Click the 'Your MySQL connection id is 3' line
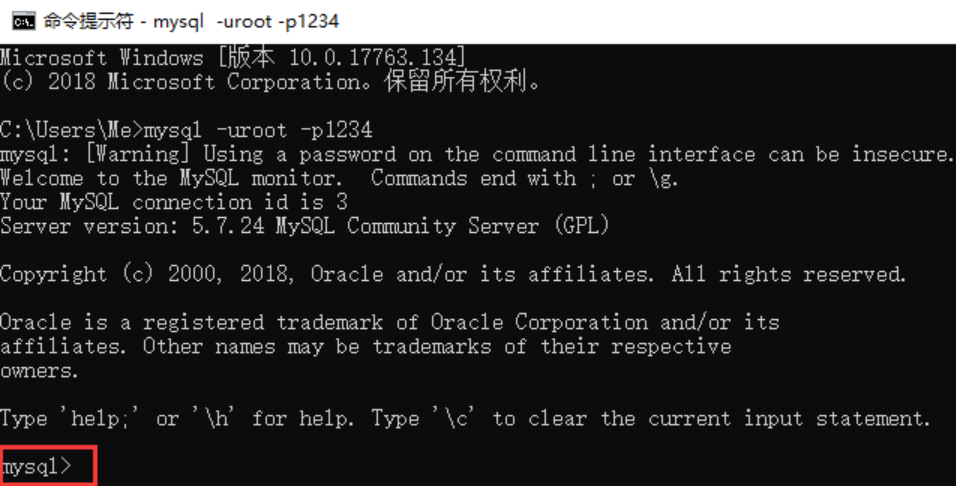The width and height of the screenshot is (956, 486). tap(174, 202)
